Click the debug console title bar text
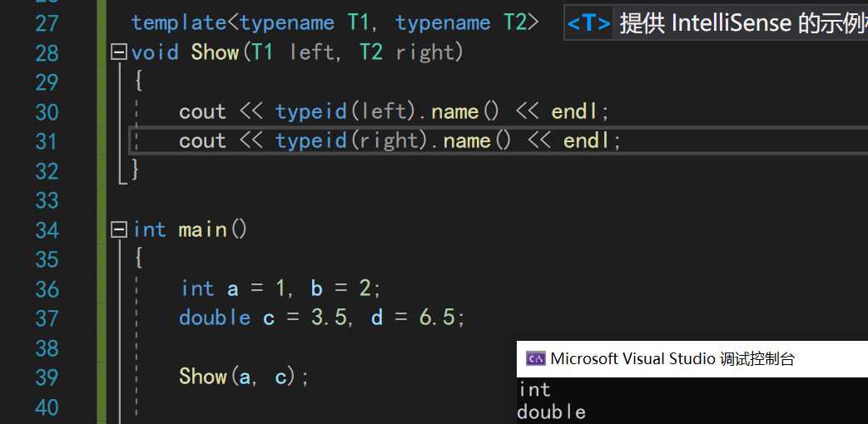The height and width of the screenshot is (424, 868). click(672, 359)
